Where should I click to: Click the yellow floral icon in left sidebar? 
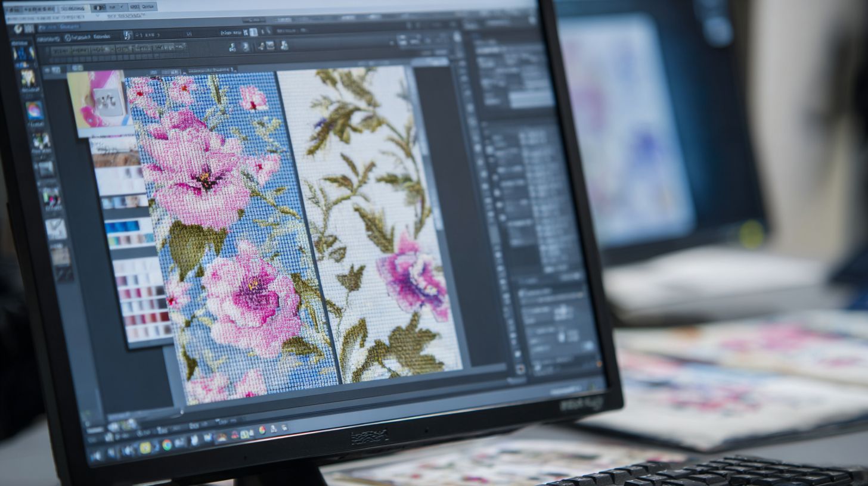(x=28, y=79)
